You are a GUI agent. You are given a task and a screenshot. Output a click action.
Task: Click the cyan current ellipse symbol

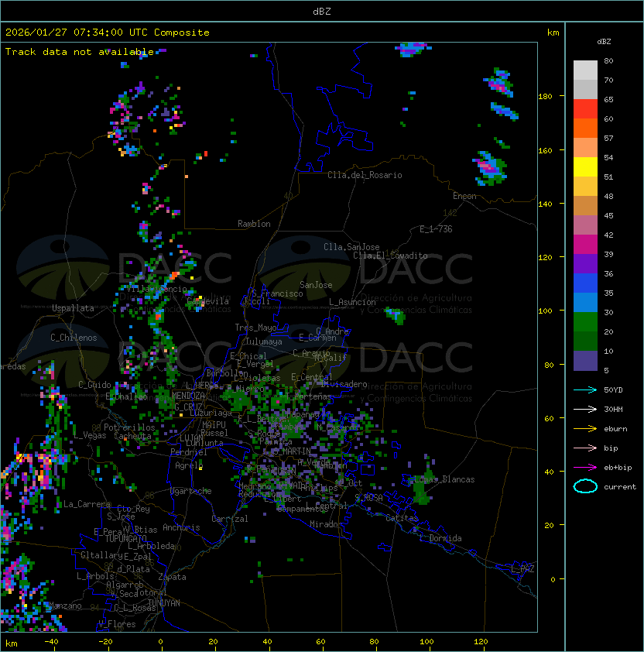(x=585, y=486)
